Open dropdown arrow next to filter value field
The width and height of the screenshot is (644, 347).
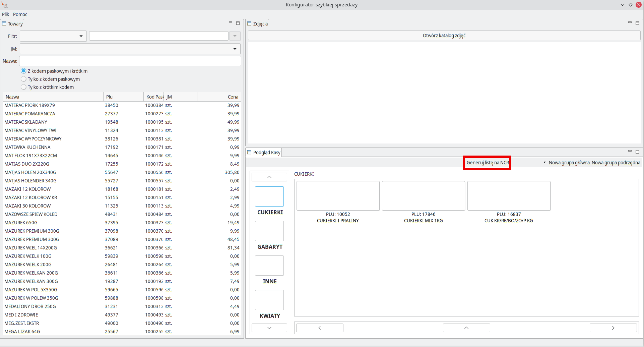[x=235, y=36]
